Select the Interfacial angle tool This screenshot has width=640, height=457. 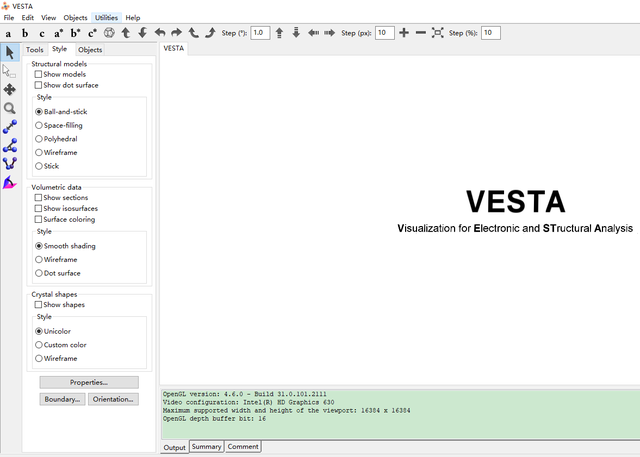[x=10, y=182]
